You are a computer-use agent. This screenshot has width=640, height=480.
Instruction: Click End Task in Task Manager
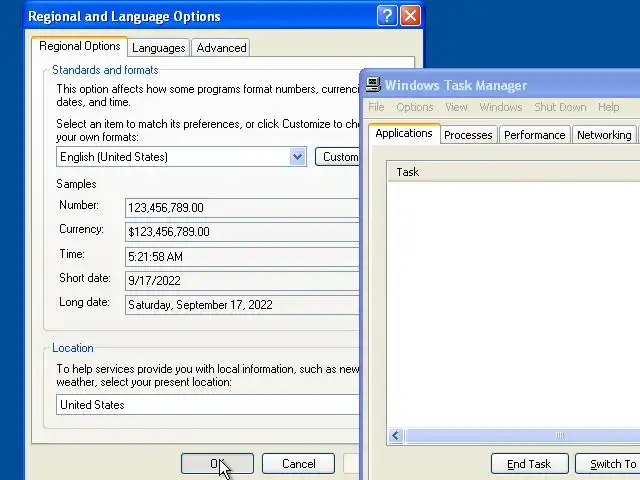click(x=529, y=464)
